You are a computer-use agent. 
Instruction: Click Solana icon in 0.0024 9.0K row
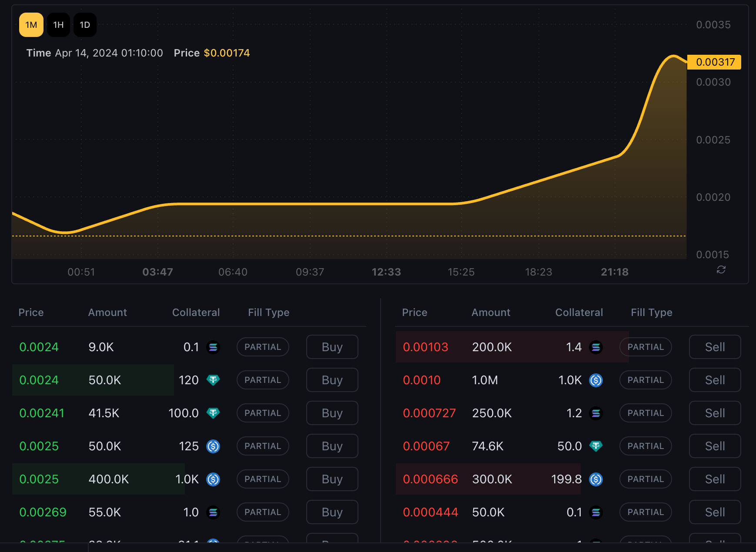click(213, 347)
